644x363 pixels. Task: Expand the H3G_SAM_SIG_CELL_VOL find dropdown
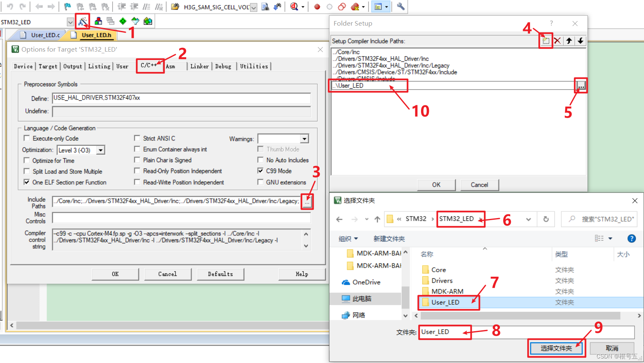(253, 7)
